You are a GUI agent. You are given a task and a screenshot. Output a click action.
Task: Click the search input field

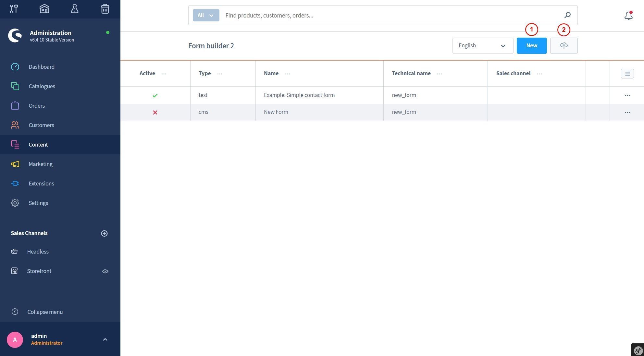coord(390,15)
